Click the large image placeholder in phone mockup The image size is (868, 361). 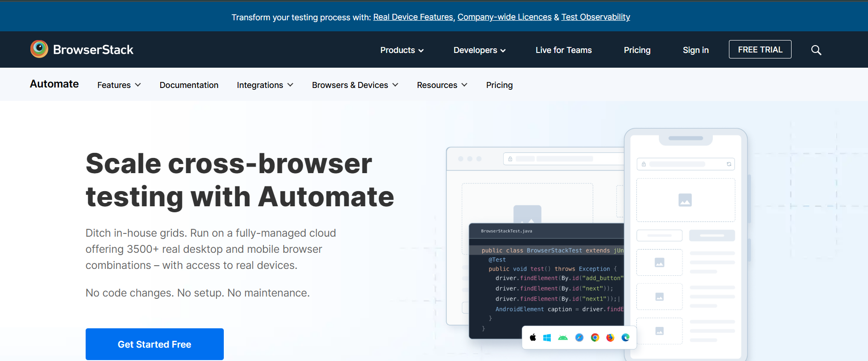(x=686, y=200)
